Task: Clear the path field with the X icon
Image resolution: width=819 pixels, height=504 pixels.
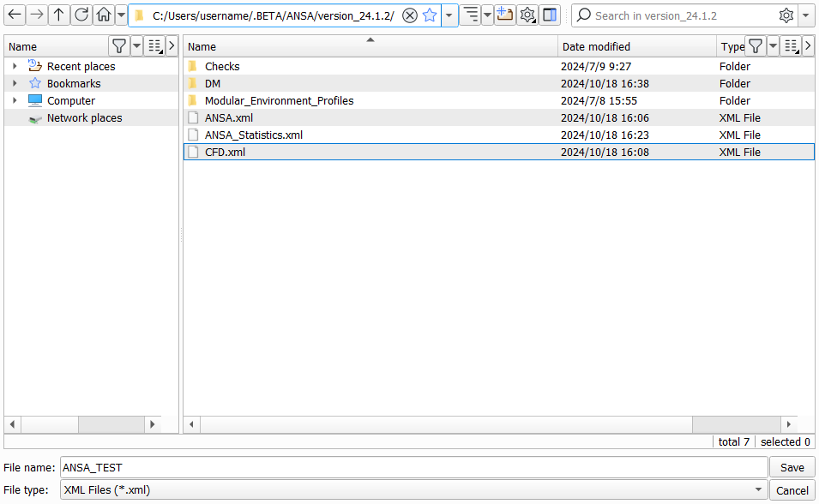Action: pos(410,15)
